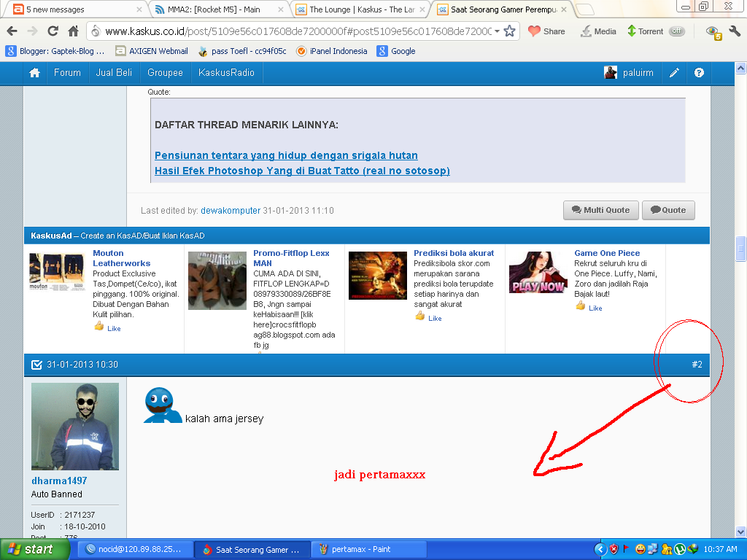Screen dimensions: 747x560
Task: Open AXIGEN Webmail bookmark
Action: tap(152, 51)
